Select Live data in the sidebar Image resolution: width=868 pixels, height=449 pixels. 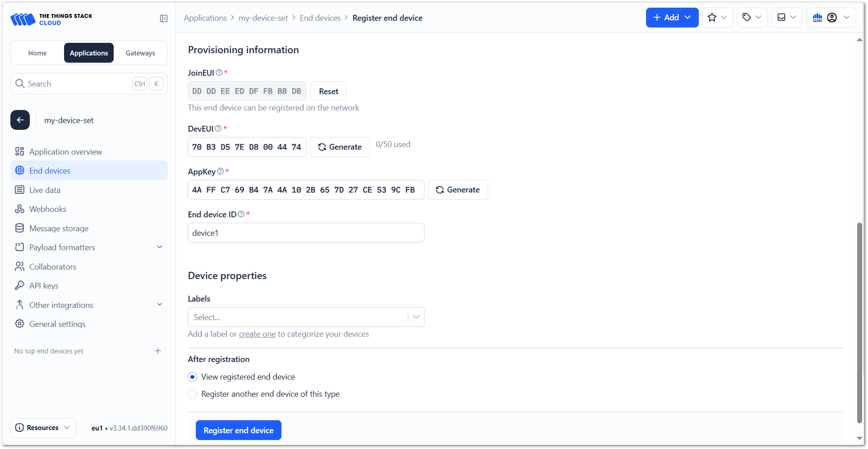click(45, 190)
